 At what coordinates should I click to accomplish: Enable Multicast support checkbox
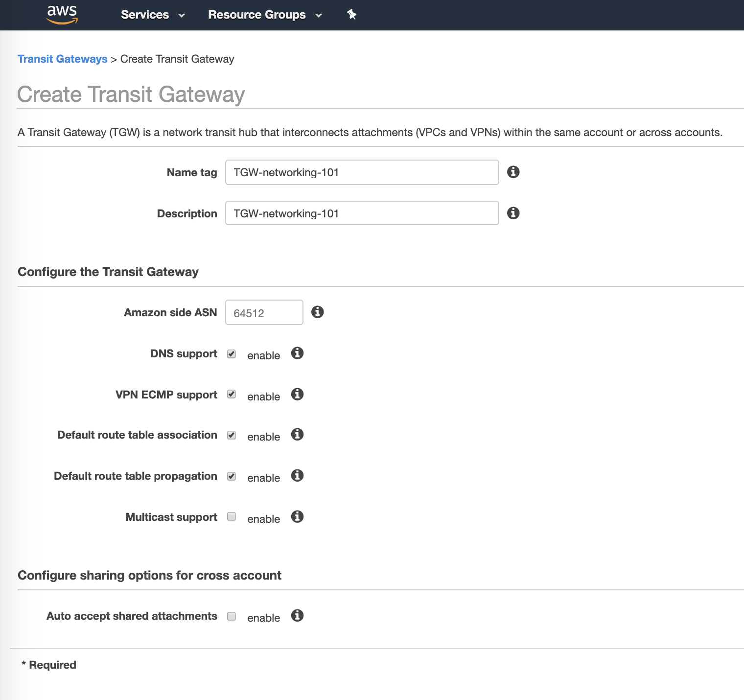coord(232,516)
